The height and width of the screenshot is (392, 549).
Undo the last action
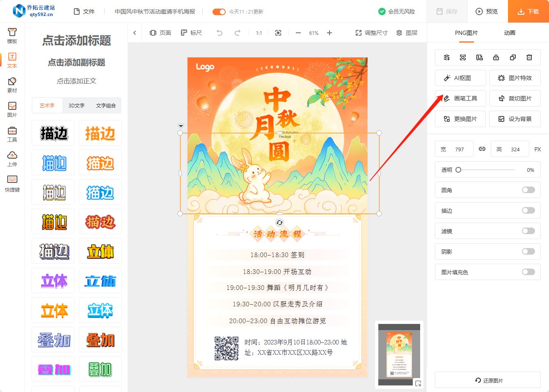tap(220, 33)
